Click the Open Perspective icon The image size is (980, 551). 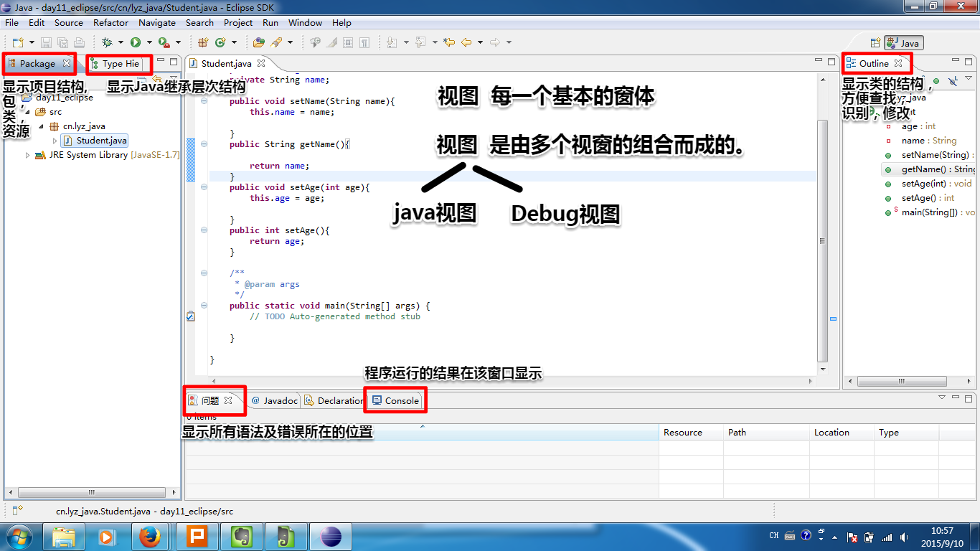(x=875, y=43)
